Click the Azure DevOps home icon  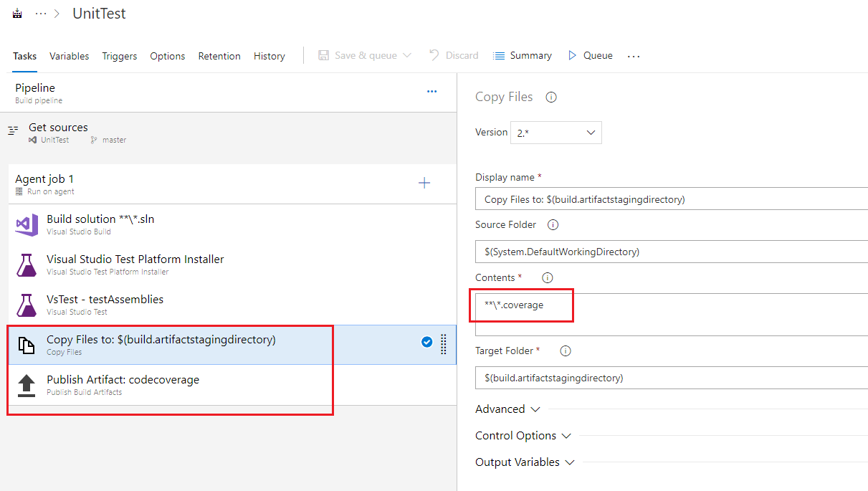[x=17, y=14]
